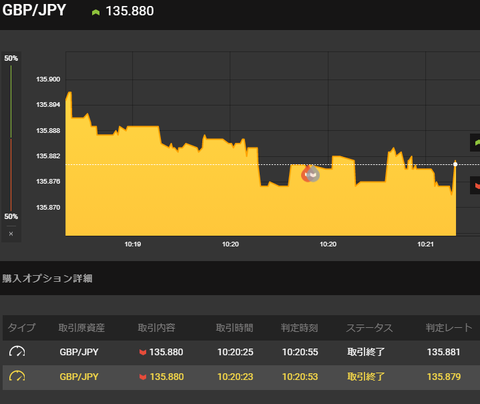Click the GBP/JPY pair title at top
480x404 pixels.
tap(34, 10)
